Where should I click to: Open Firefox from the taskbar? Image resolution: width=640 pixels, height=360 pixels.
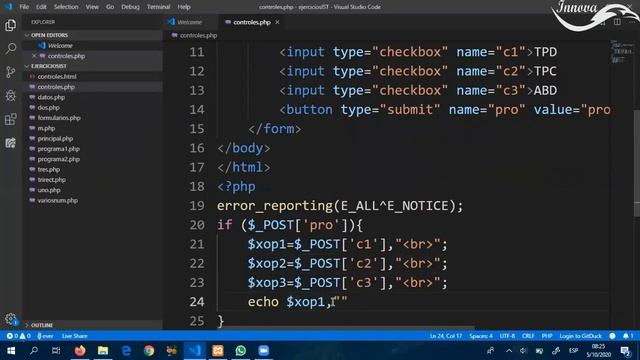coord(80,351)
